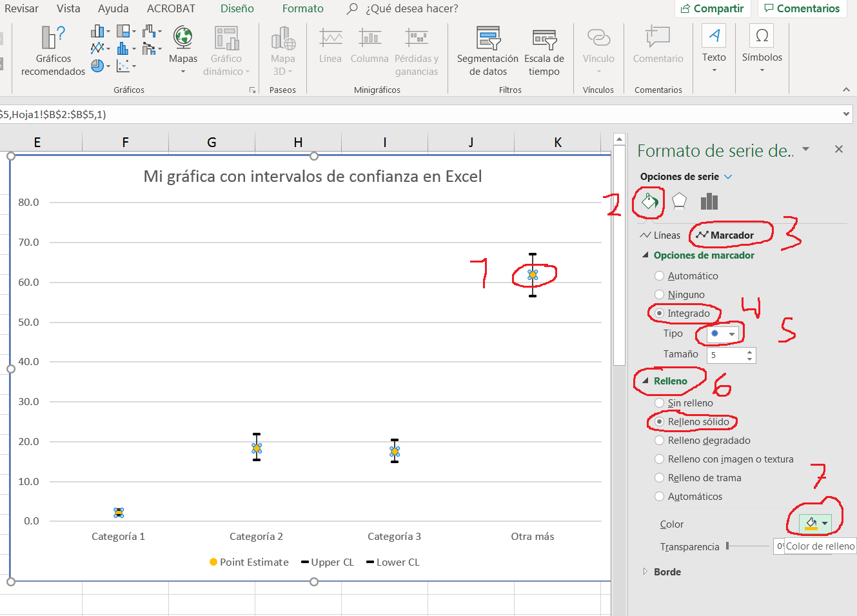Screen dimensions: 857x616
Task: Select the Relleno y línea paint bucket icon
Action: pyautogui.click(x=647, y=202)
